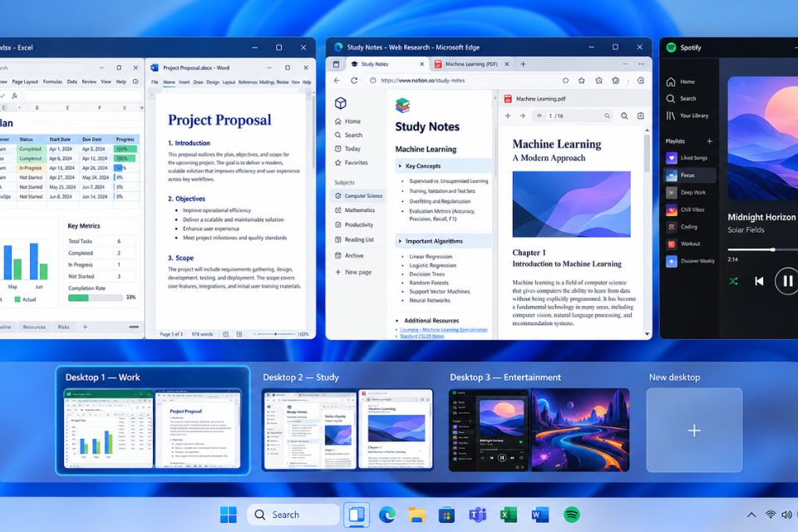Open Microsoft Teams from the taskbar
Screen dimensions: 798x532
[x=477, y=515]
